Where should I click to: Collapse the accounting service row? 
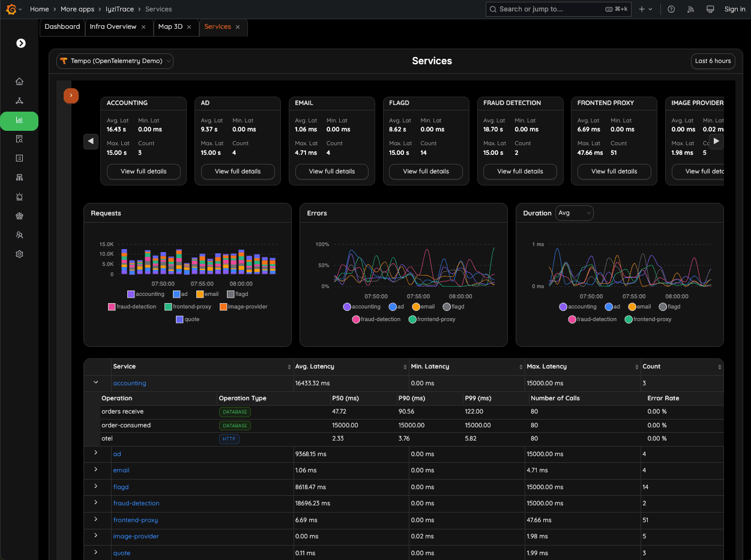tap(97, 382)
